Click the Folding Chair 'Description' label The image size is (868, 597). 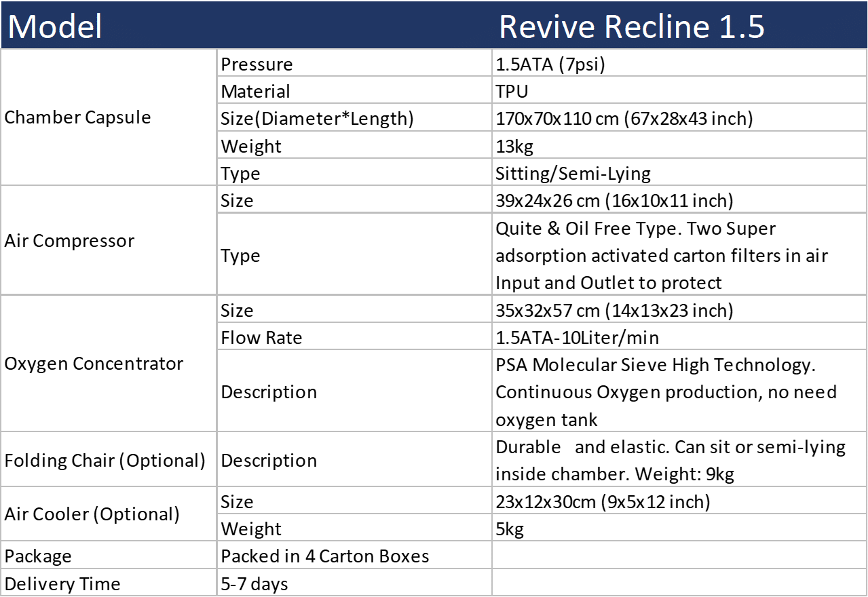pos(269,461)
